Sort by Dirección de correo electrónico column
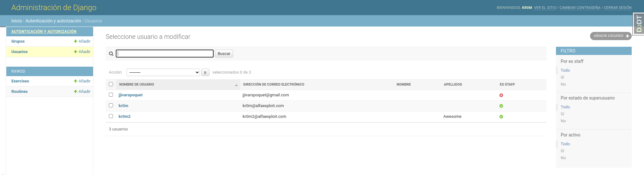Screen dimensions: 644x175 click(274, 85)
